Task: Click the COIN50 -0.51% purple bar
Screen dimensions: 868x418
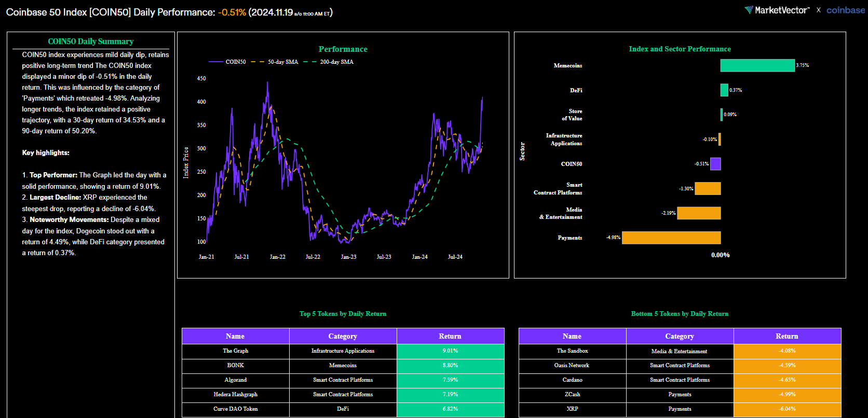Action: [715, 164]
